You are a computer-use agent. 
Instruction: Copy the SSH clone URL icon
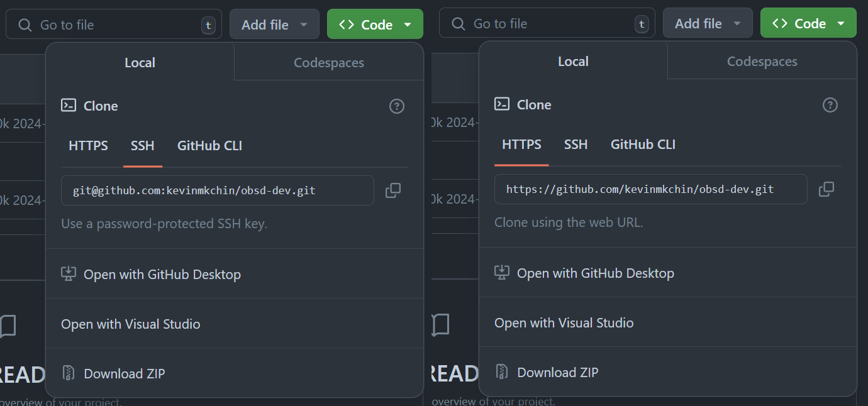pyautogui.click(x=393, y=190)
